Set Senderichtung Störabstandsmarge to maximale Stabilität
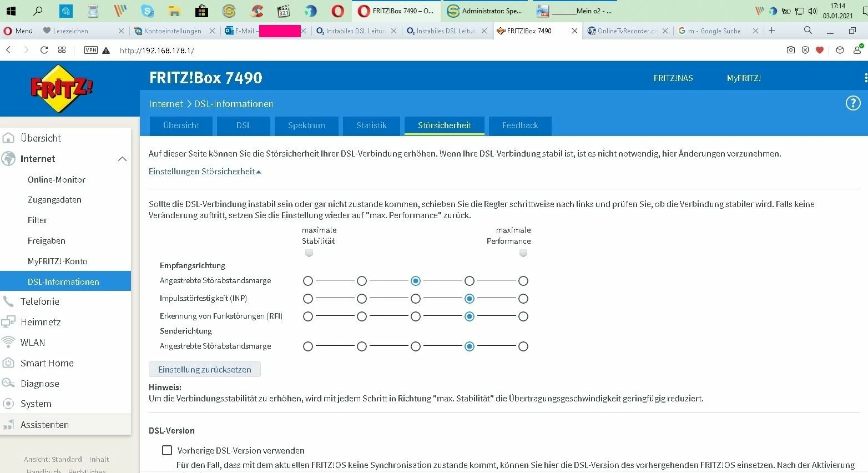The height and width of the screenshot is (473, 868). pyautogui.click(x=308, y=346)
